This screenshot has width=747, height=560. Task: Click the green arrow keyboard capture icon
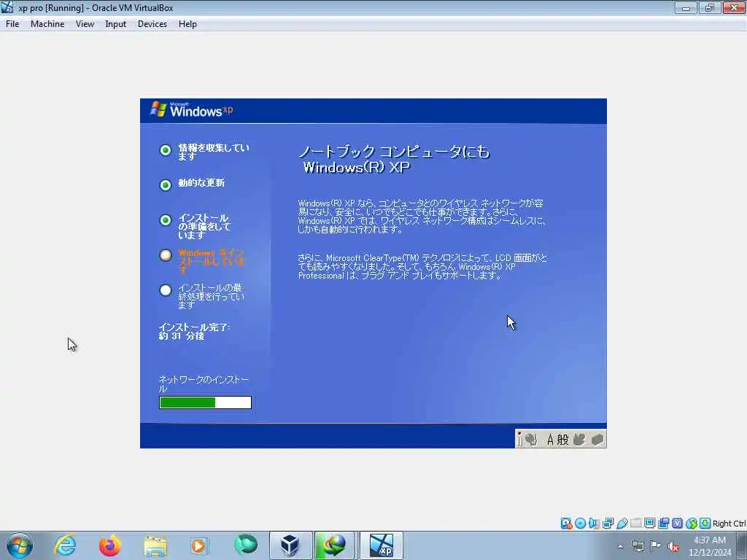tap(705, 524)
